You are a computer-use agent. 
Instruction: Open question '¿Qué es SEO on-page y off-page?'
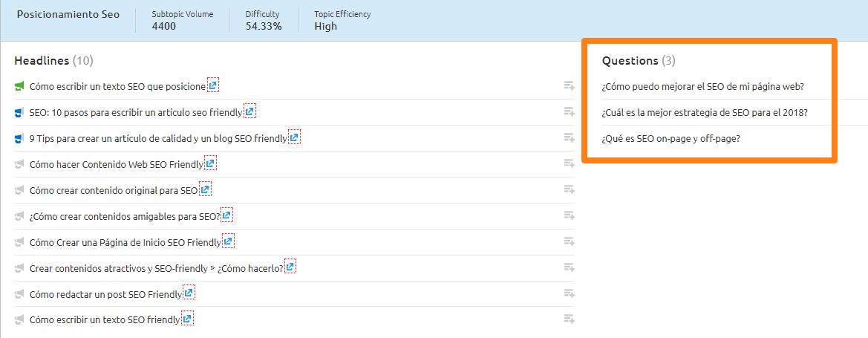pyautogui.click(x=670, y=138)
